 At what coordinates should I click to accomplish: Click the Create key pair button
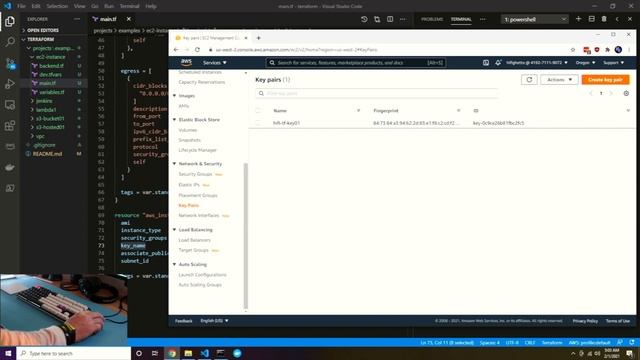[605, 80]
